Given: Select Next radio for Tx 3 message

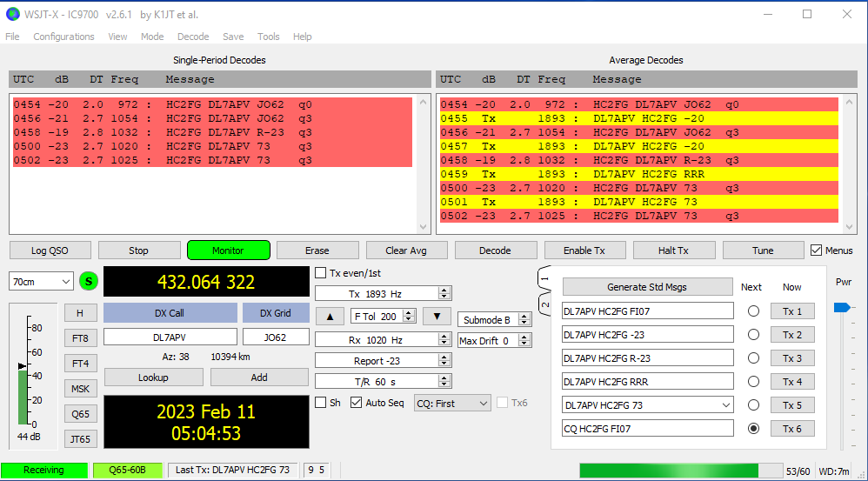Looking at the screenshot, I should pyautogui.click(x=753, y=358).
